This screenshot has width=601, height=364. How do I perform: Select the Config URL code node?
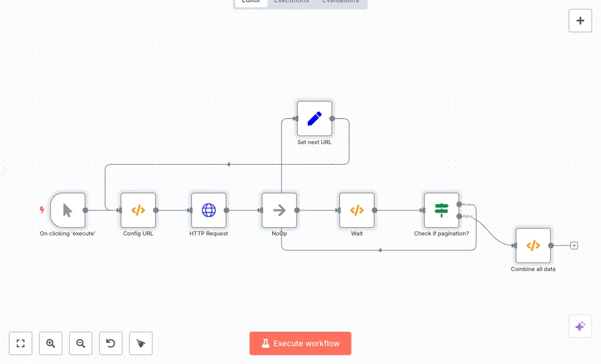click(138, 210)
